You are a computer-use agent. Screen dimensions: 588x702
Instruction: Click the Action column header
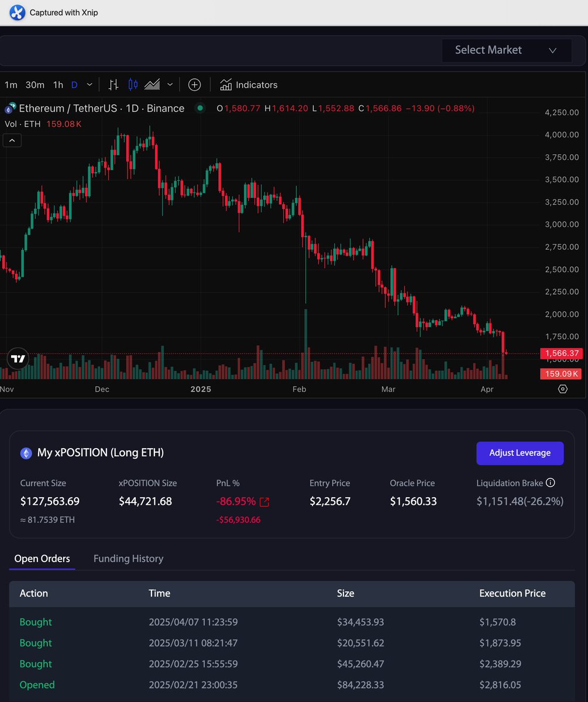point(34,593)
